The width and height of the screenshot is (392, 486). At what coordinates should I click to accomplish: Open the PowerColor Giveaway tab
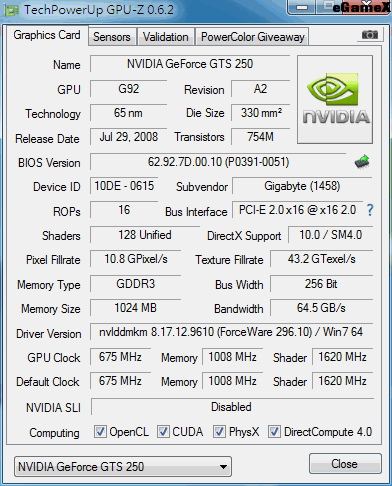[252, 37]
